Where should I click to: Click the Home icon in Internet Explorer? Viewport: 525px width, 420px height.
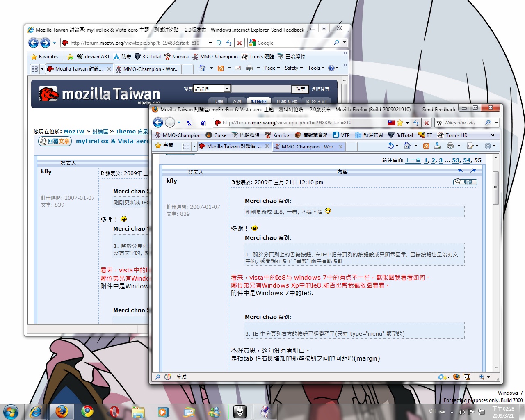(x=203, y=68)
